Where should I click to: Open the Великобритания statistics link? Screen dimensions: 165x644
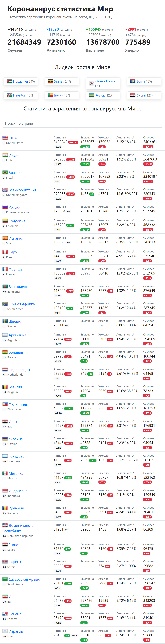tap(22, 190)
